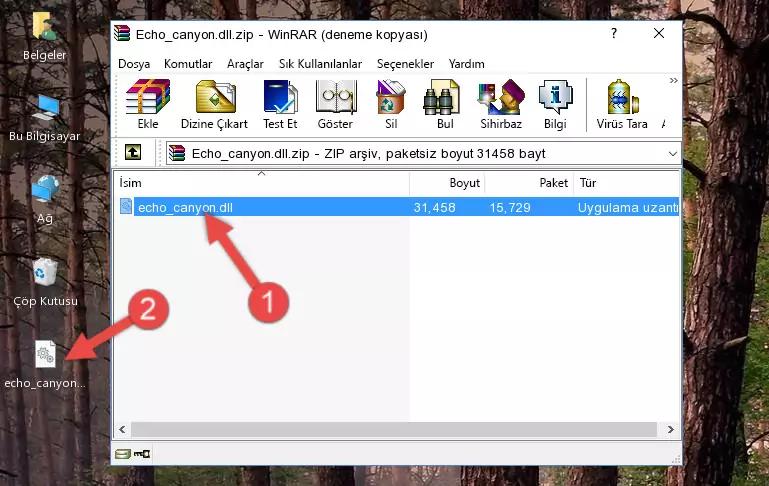Click the help question mark button

pyautogui.click(x=614, y=33)
